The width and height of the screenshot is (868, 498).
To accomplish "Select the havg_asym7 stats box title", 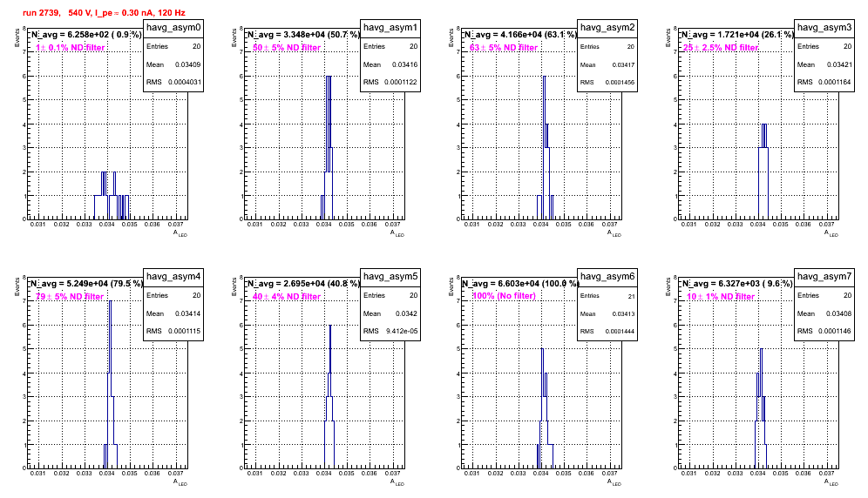I will coord(824,277).
